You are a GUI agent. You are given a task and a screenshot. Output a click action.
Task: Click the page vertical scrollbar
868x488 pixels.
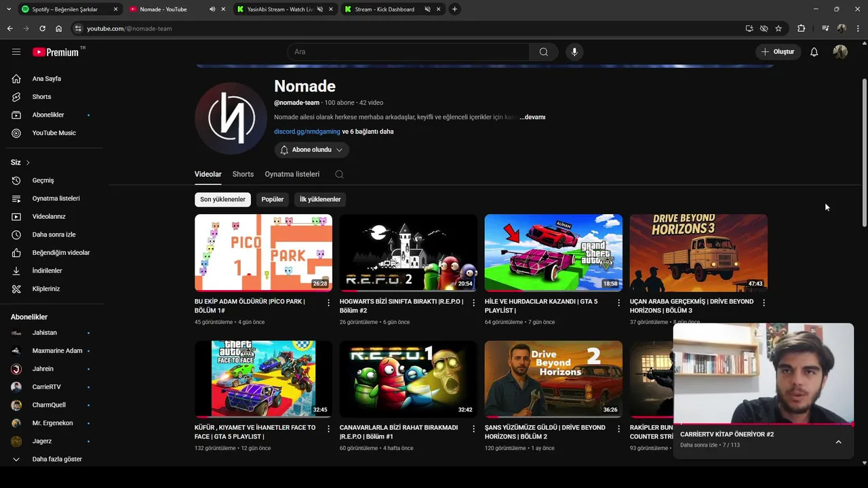864,152
